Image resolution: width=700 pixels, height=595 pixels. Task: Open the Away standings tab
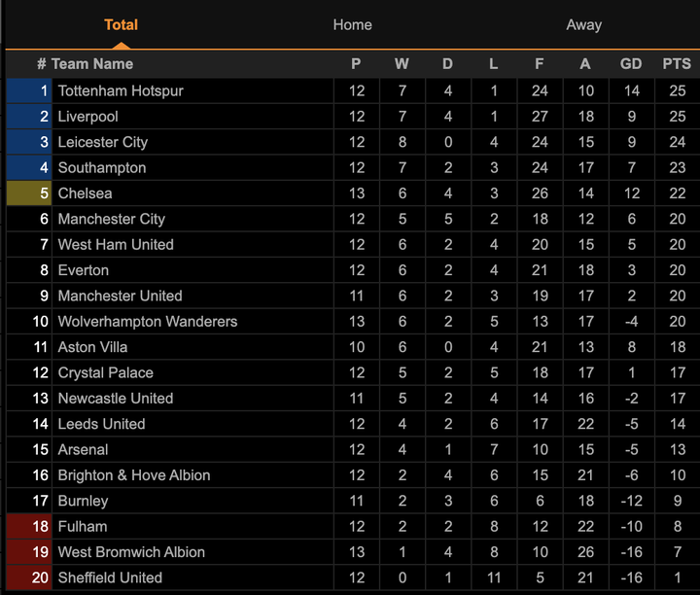tap(583, 25)
